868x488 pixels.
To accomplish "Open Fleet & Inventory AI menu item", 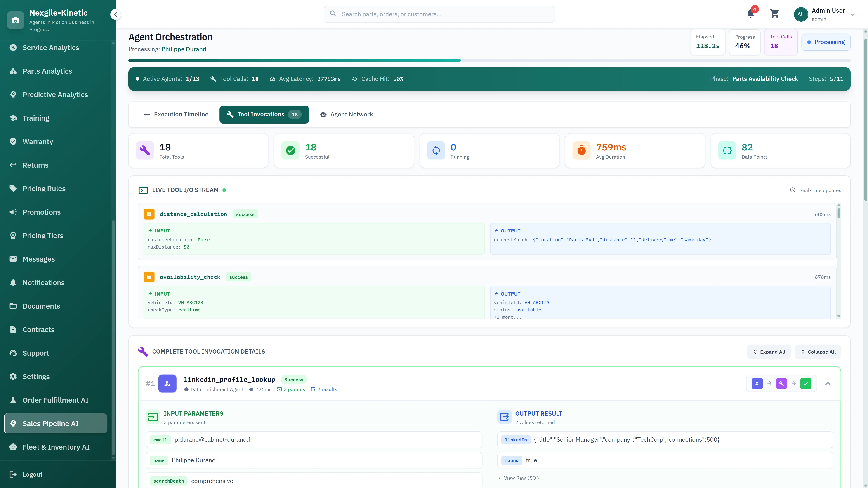I will coord(56,447).
